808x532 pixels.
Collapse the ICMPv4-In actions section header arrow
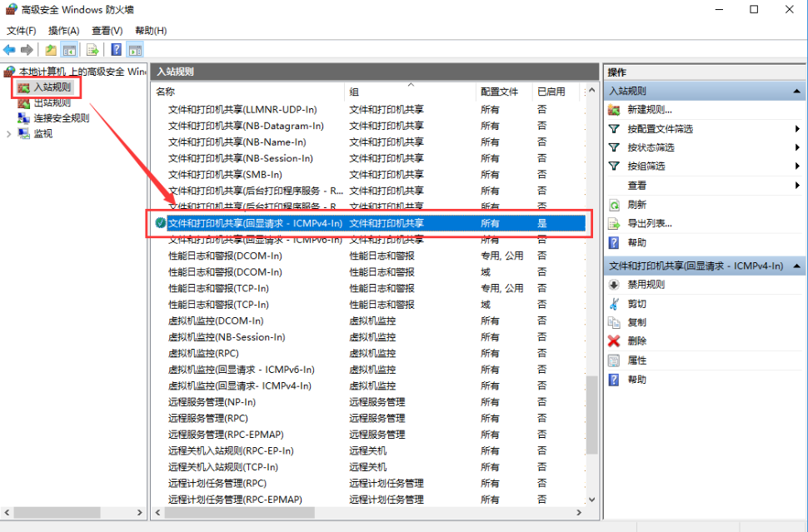(x=796, y=266)
